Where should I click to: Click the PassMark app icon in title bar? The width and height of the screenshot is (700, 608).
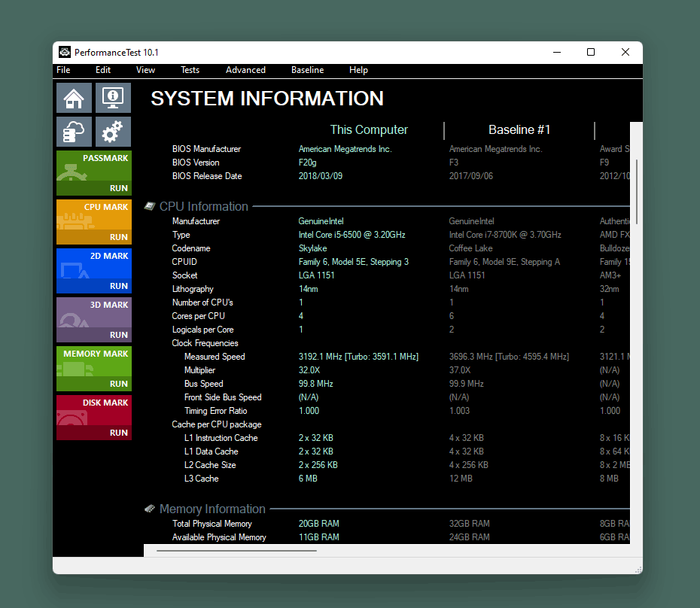(65, 52)
